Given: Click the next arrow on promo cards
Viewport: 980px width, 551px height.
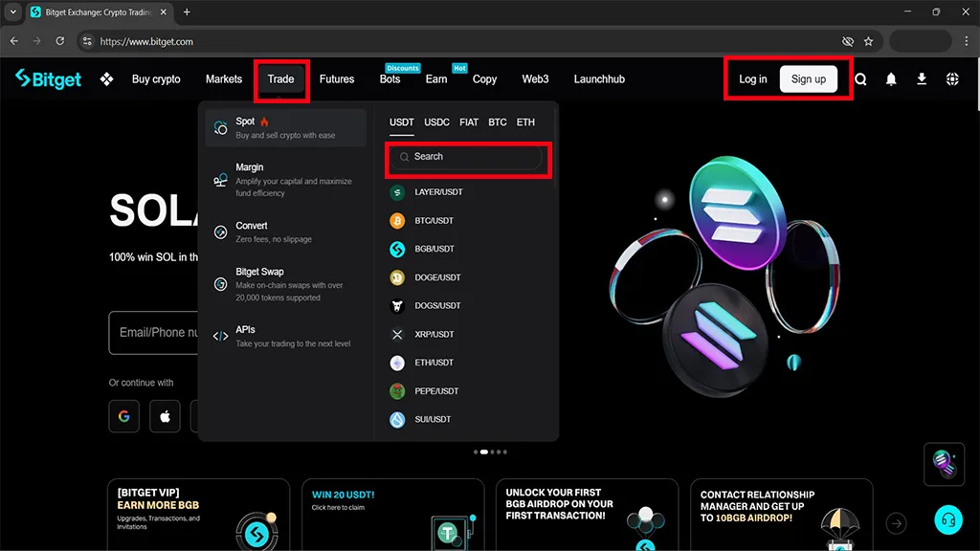Looking at the screenshot, I should pyautogui.click(x=896, y=523).
